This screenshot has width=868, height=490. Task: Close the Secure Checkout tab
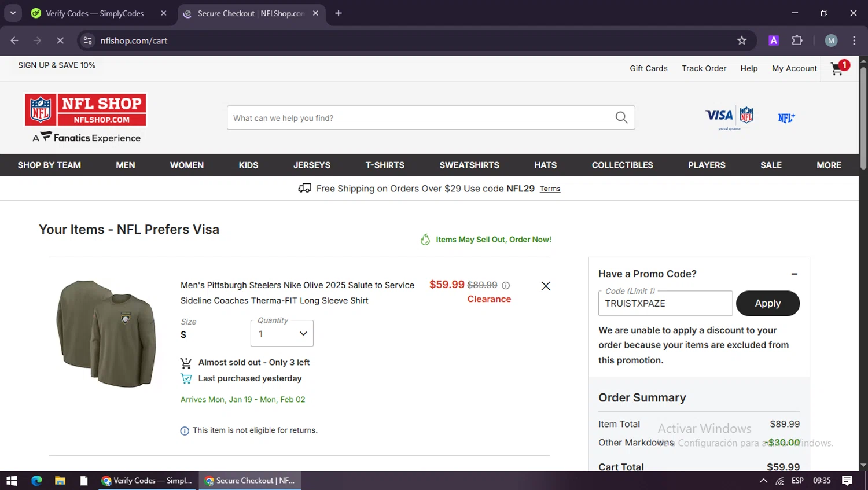point(315,13)
